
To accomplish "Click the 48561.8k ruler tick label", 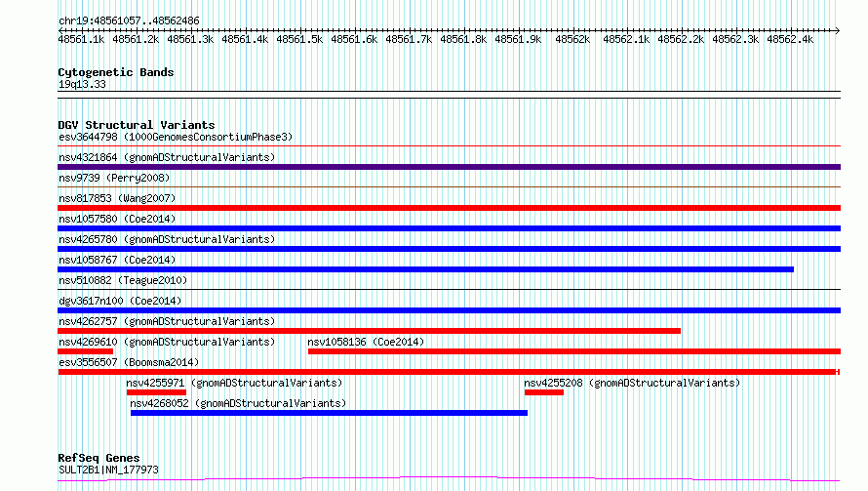I will pos(463,39).
